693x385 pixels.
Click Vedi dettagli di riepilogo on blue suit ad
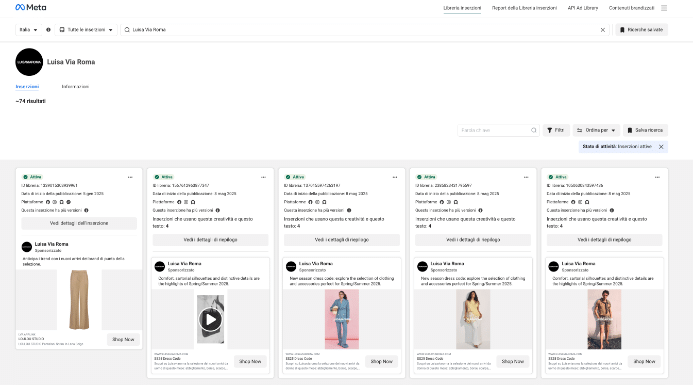tap(342, 240)
